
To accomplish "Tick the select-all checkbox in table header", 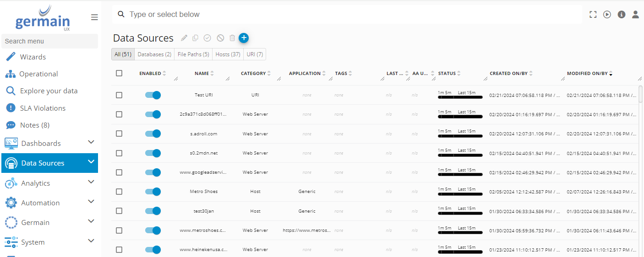I will tap(119, 73).
